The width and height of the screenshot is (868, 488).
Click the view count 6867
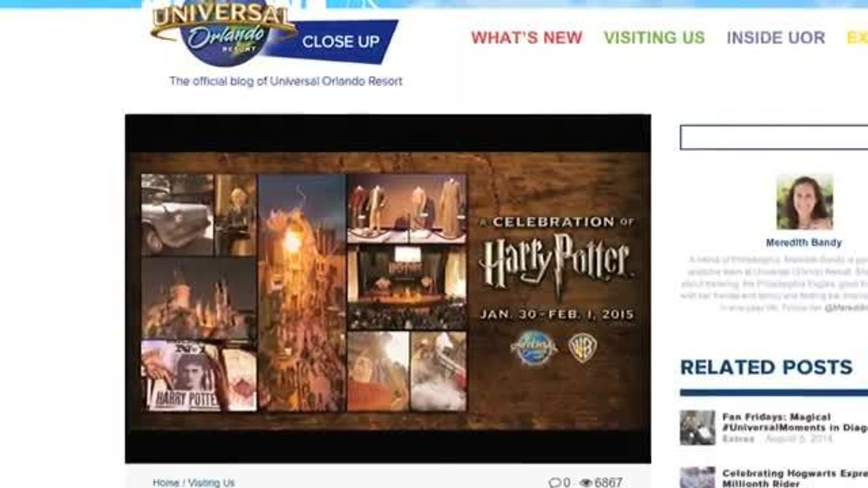point(608,483)
